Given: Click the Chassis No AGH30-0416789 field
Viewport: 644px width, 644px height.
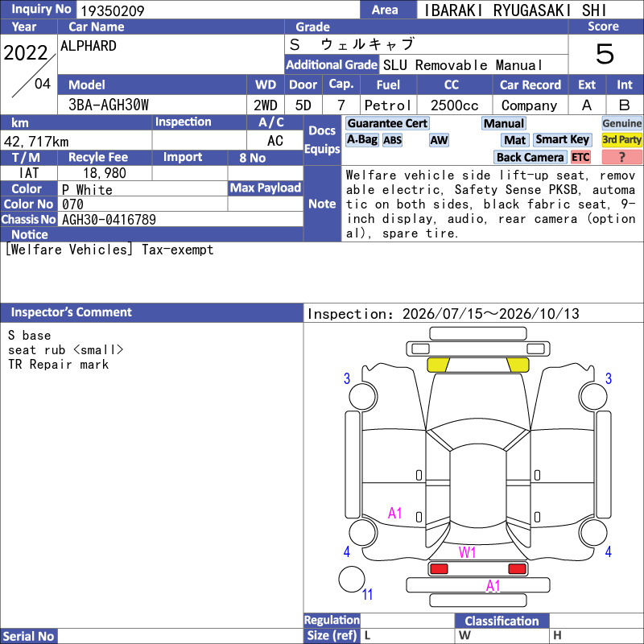Looking at the screenshot, I should tap(180, 219).
